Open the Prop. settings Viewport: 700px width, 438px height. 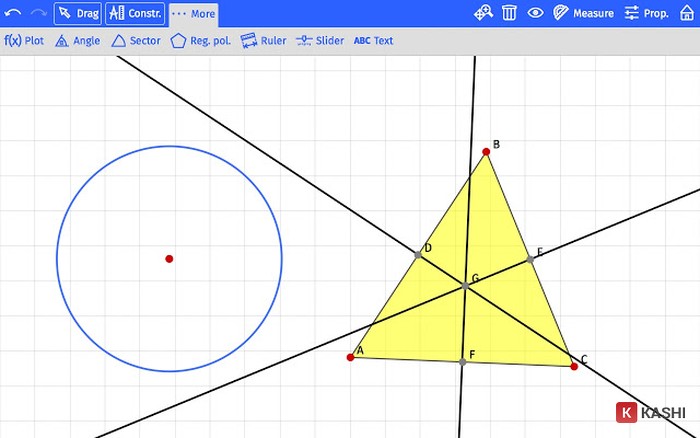646,13
